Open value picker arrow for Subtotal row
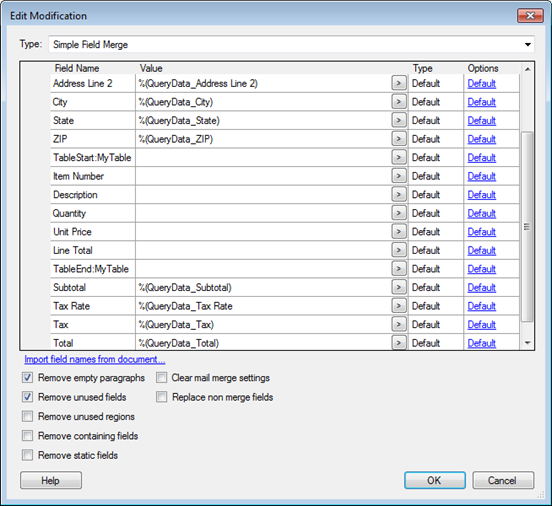552x506 pixels. pos(399,287)
